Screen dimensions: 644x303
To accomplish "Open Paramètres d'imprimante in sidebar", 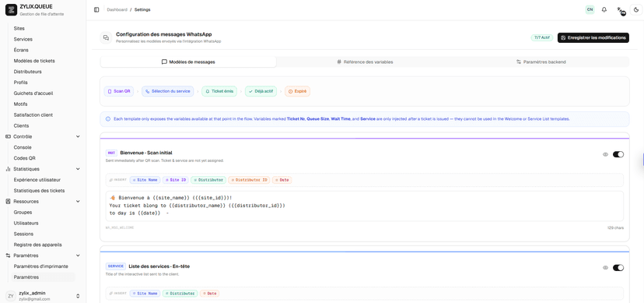I will [41, 266].
